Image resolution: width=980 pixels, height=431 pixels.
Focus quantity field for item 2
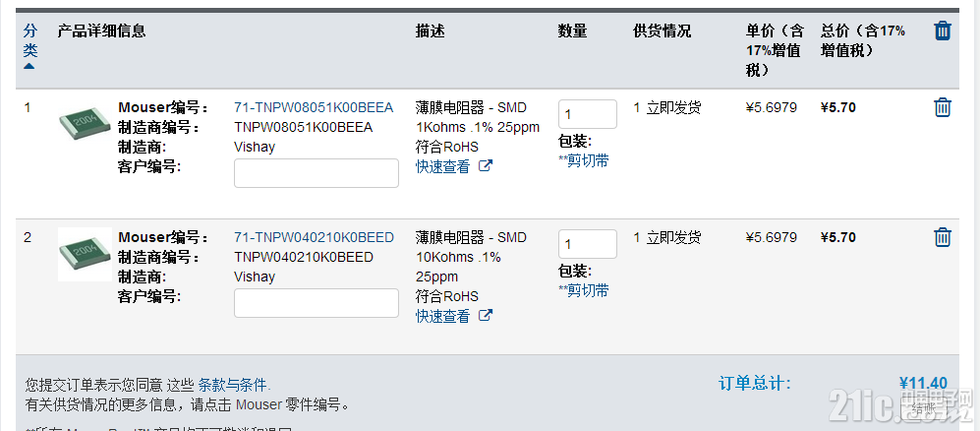click(588, 244)
